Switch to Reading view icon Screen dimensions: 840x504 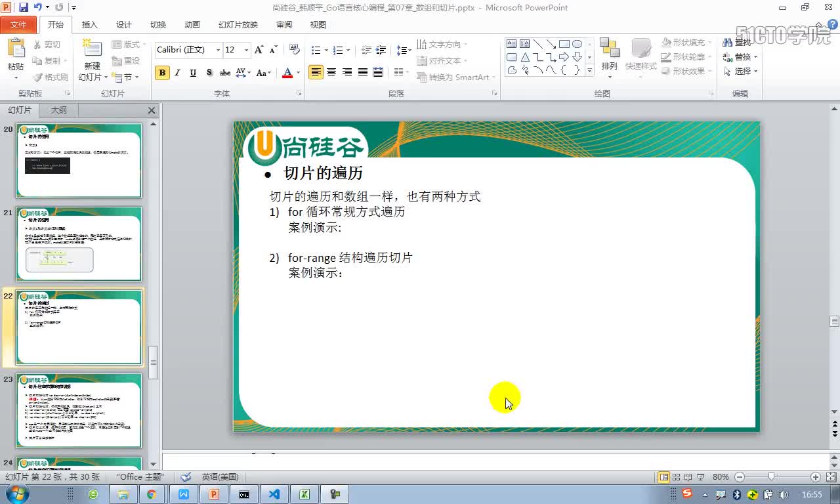pos(688,477)
